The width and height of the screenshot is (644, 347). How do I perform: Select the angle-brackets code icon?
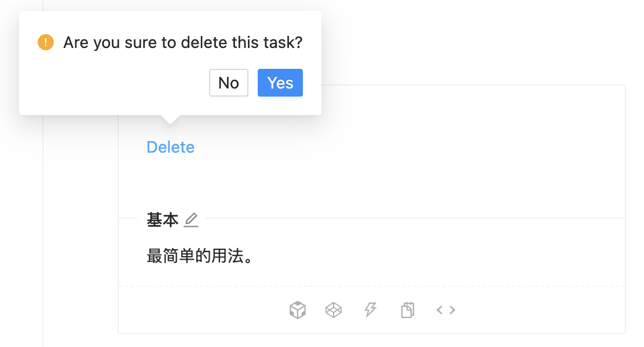pyautogui.click(x=445, y=310)
